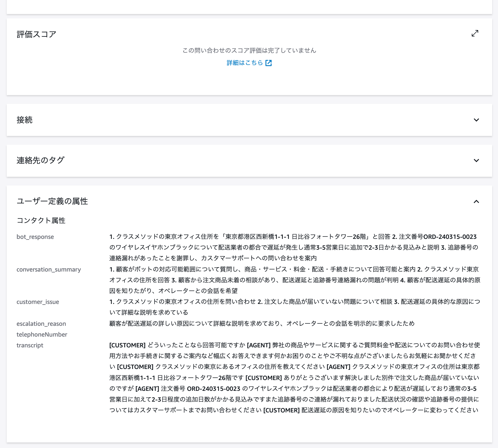Image resolution: width=498 pixels, height=448 pixels.
Task: Open the 詳細はこちら link
Action: pyautogui.click(x=244, y=63)
